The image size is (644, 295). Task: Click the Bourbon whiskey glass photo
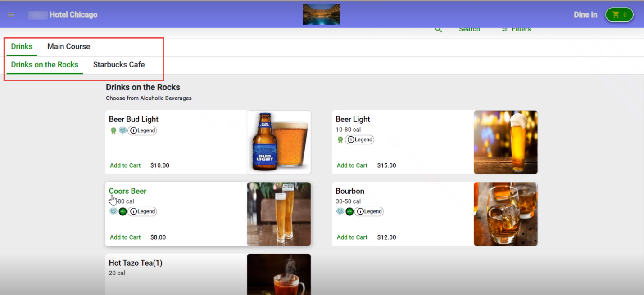pos(506,214)
